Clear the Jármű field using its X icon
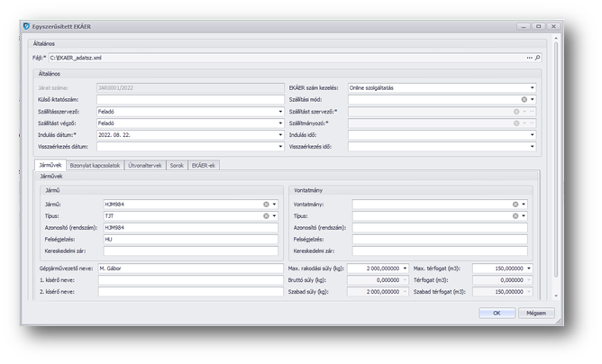602x364 pixels. pyautogui.click(x=267, y=205)
